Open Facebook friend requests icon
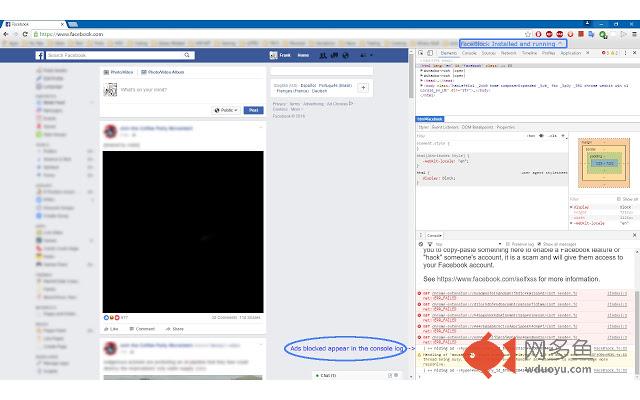Viewport: 640px width, 400px height. click(322, 55)
